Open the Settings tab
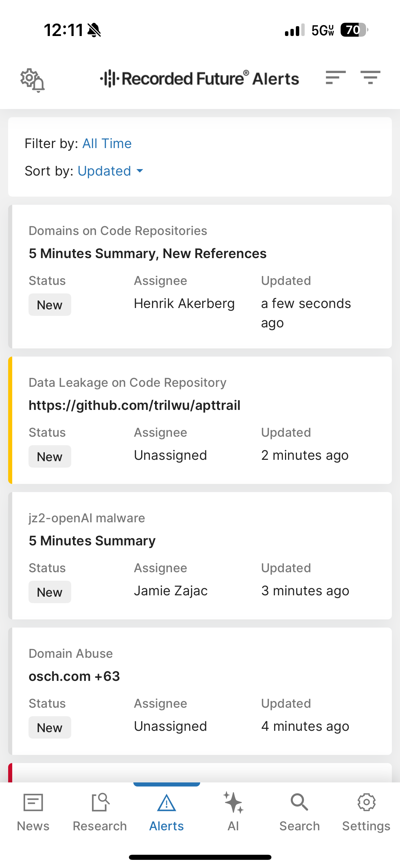Screen dimensions: 400x868 [366, 812]
